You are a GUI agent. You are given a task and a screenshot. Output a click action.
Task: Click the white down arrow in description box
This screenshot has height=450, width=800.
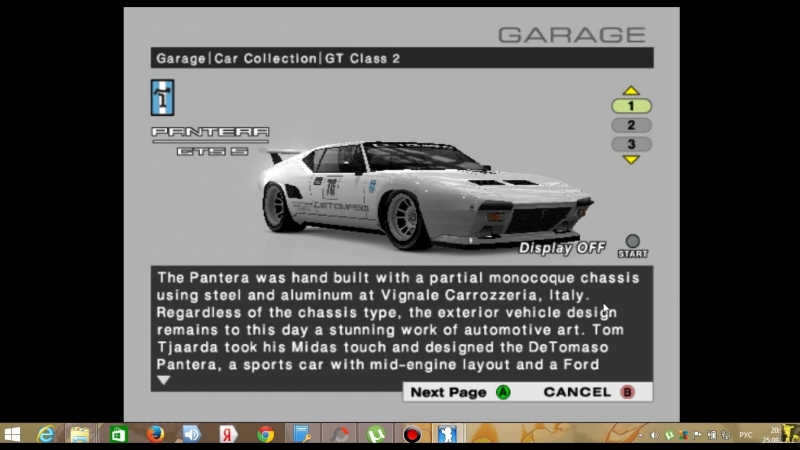[x=163, y=380]
